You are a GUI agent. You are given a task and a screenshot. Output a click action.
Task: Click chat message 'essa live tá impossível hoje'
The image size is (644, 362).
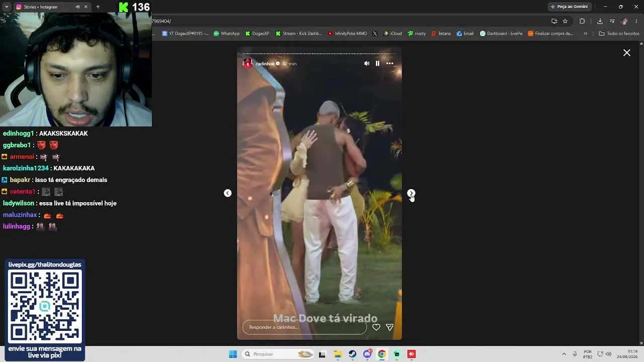(x=77, y=203)
